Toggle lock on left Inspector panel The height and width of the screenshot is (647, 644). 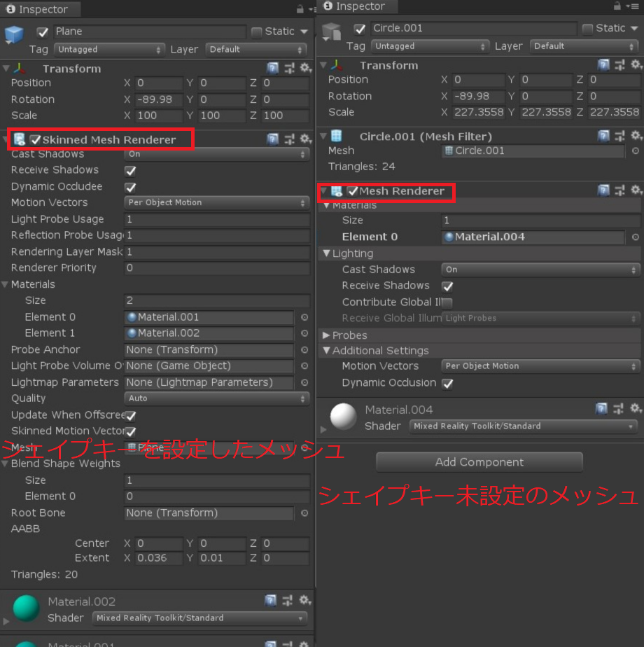pos(300,8)
